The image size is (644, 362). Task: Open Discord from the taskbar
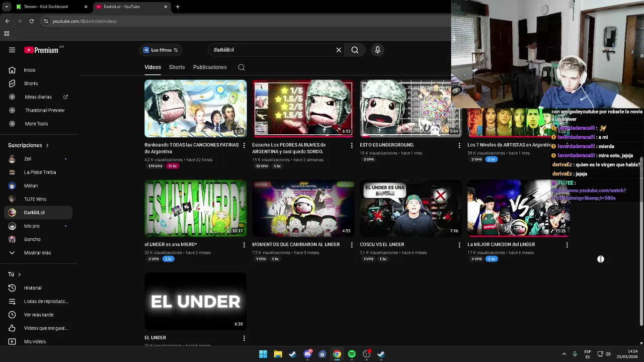[307, 354]
